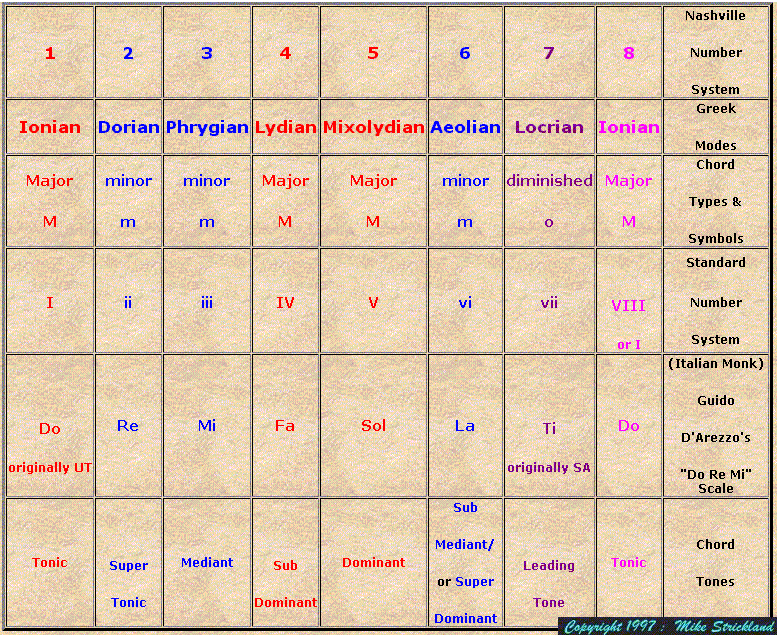Select the magenta "Do" syllable
This screenshot has width=777, height=635.
pos(629,426)
